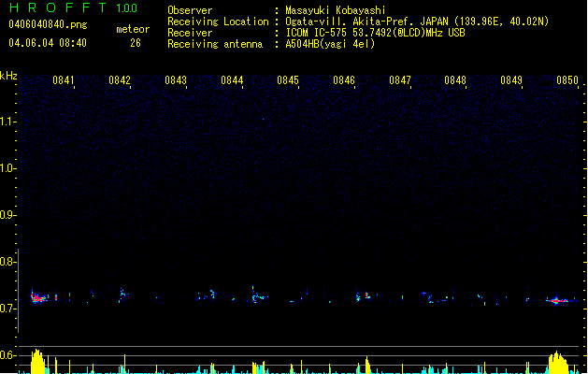588x374 pixels.
Task: Click the 1.1 kHz axis label
Action: click(x=7, y=122)
